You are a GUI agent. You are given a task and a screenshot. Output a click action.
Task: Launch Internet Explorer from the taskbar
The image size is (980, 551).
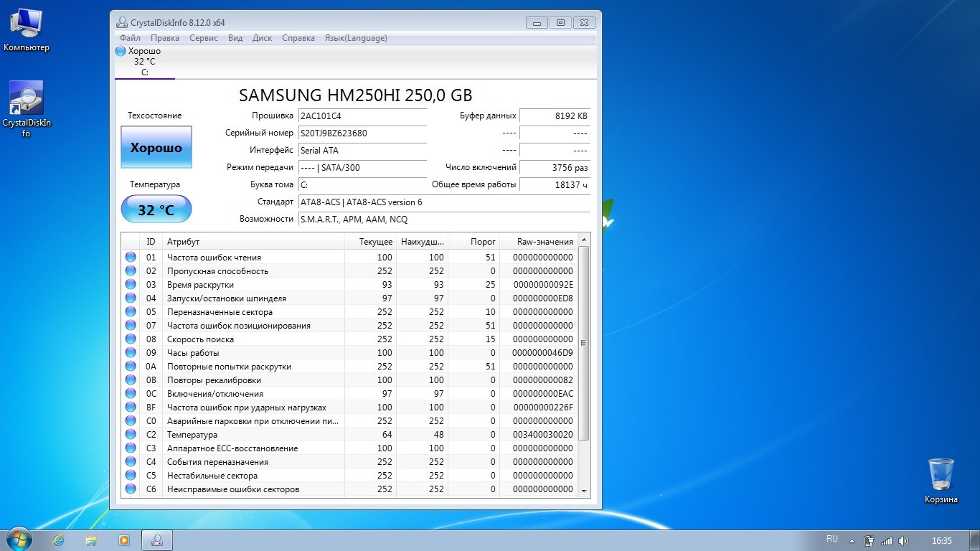(58, 540)
